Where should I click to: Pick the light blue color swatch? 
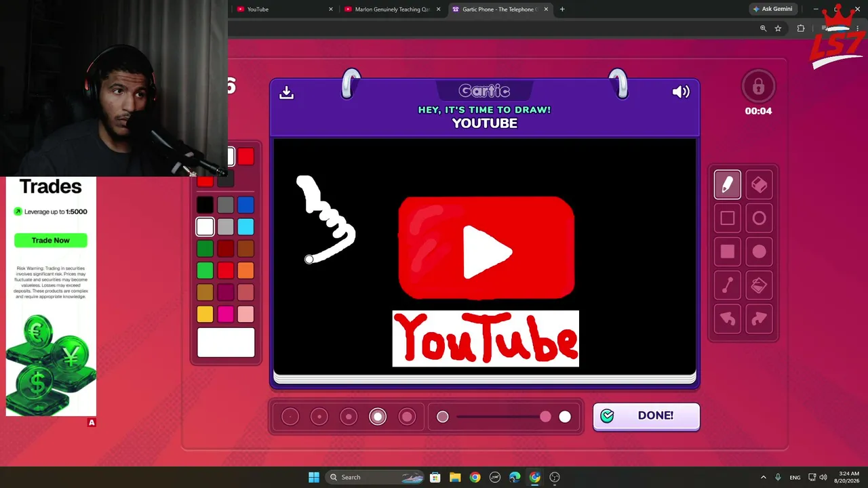(245, 226)
